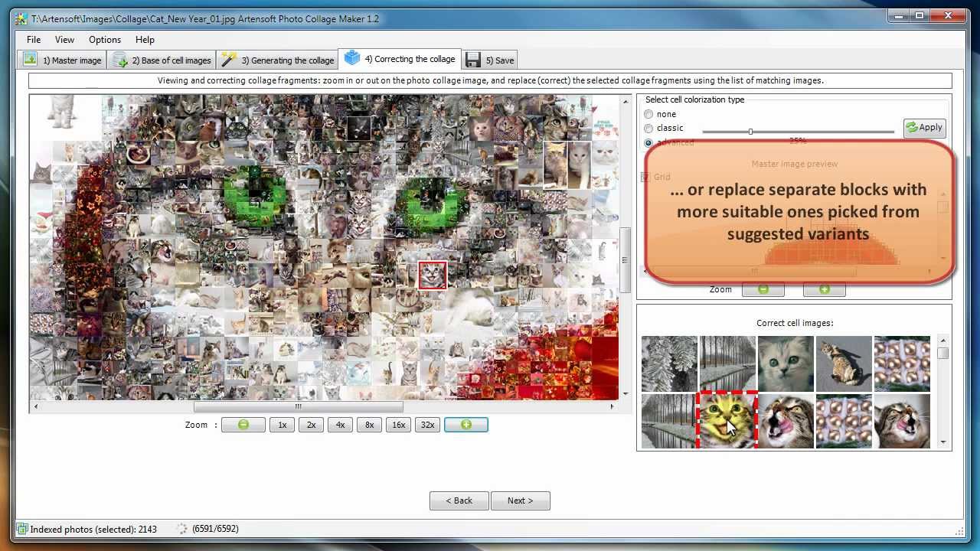Set collage zoom to 32x
This screenshot has height=551, width=980.
[428, 425]
